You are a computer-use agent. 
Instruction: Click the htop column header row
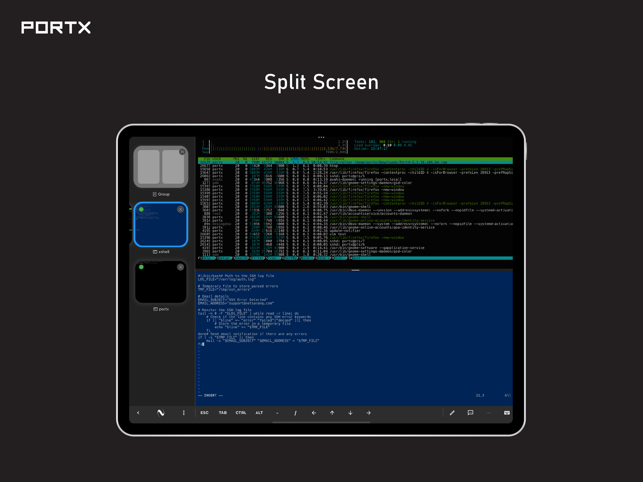tap(355, 159)
